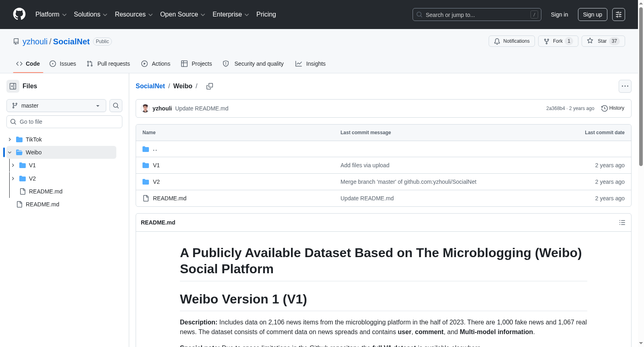The height and width of the screenshot is (347, 644).
Task: Click the Sign up button
Action: (592, 15)
